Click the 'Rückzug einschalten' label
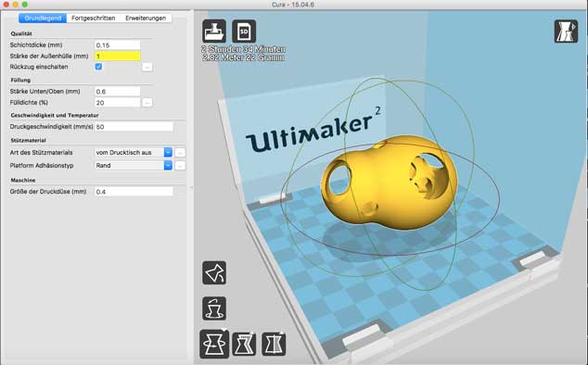 39,67
